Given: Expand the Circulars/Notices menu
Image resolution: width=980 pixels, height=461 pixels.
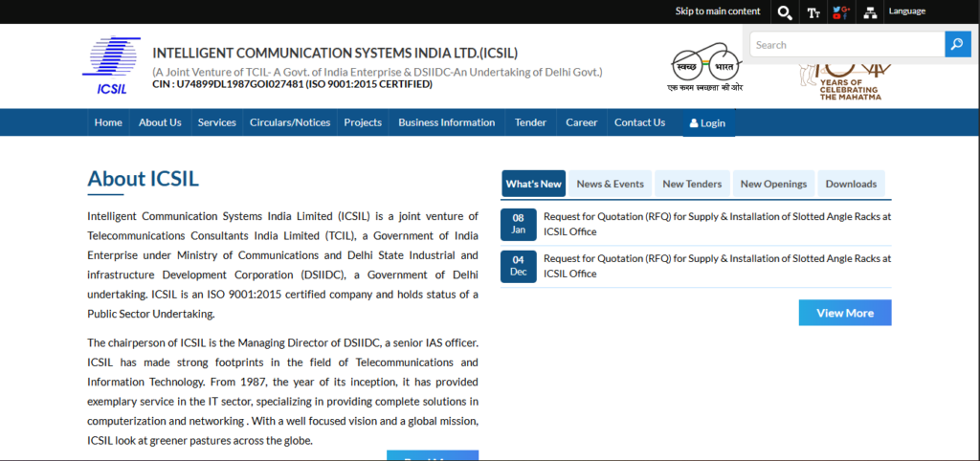Looking at the screenshot, I should 290,122.
